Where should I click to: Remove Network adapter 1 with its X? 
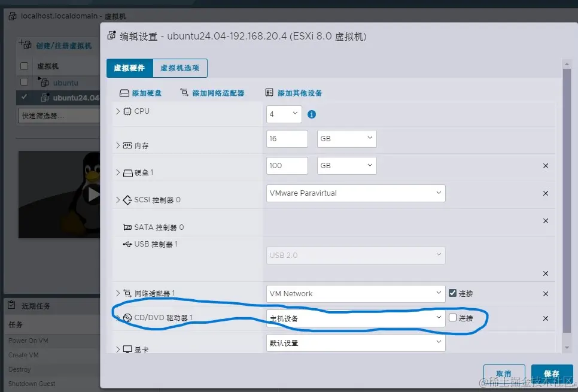[546, 294]
